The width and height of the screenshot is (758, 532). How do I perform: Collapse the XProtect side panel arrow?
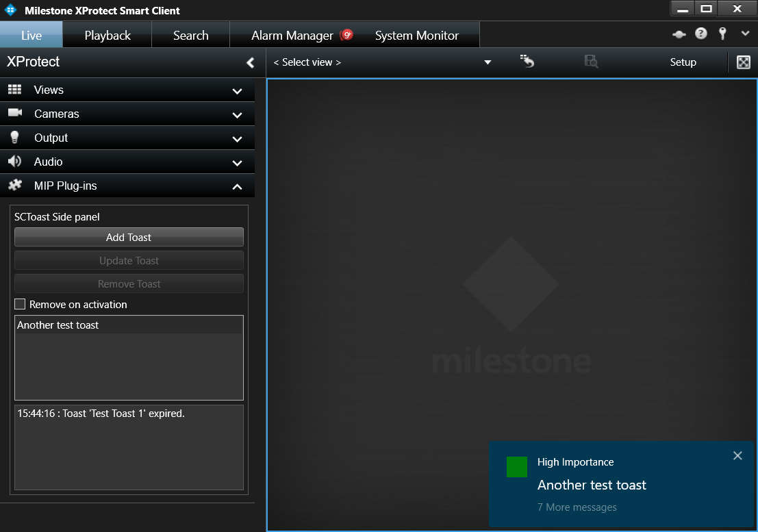(251, 62)
